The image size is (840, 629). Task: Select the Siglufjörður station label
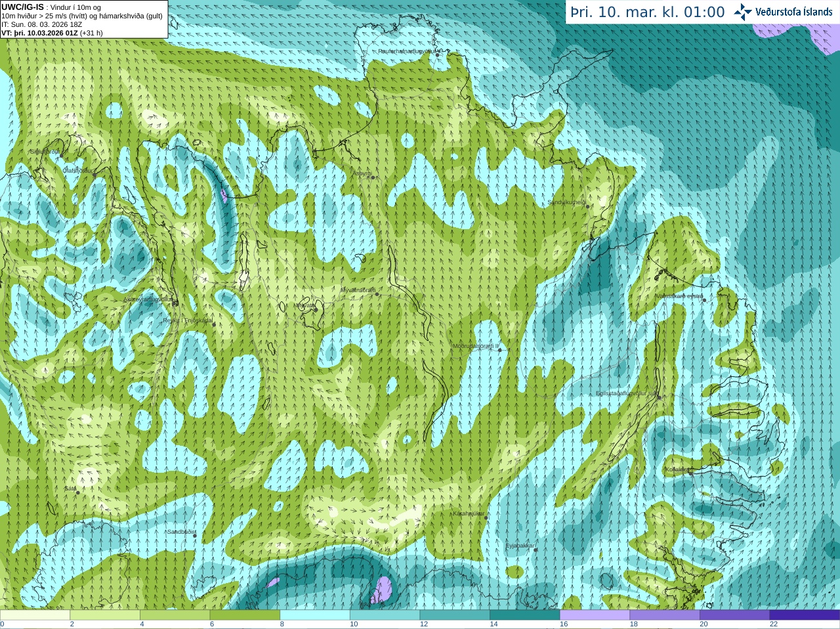tap(45, 151)
